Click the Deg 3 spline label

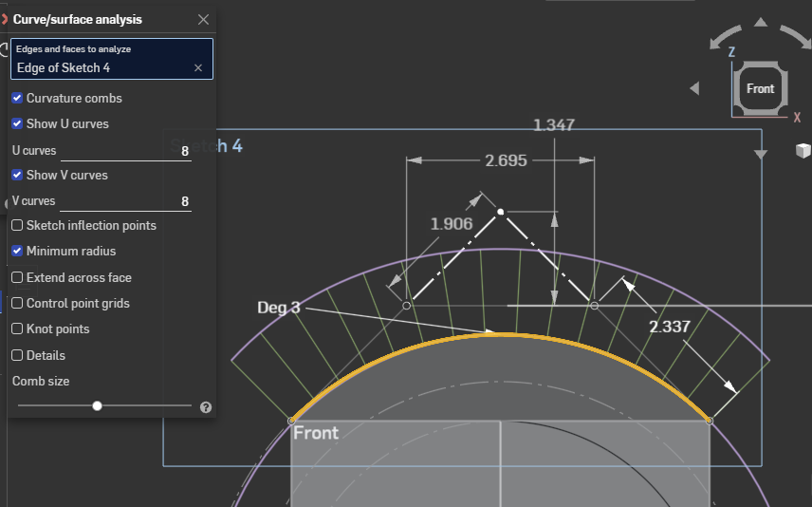tap(279, 308)
